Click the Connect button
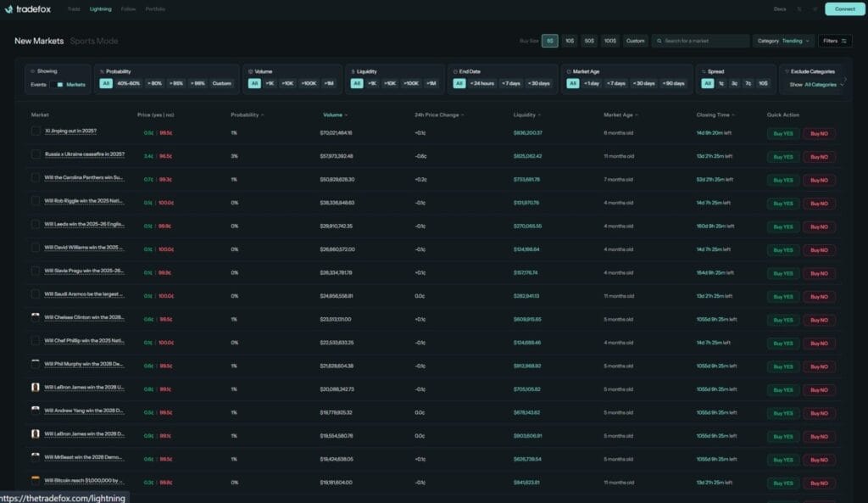This screenshot has height=503, width=868. coord(844,9)
